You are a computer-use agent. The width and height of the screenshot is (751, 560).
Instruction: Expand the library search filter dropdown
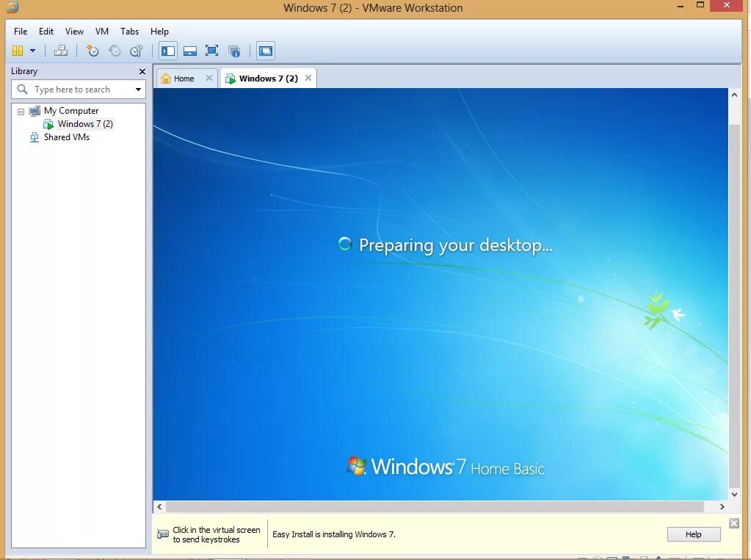[x=138, y=90]
